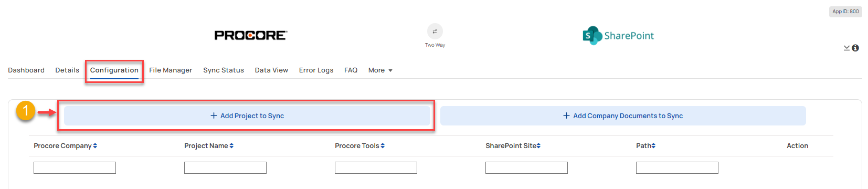Click the SharePoint logo
The height and width of the screenshot is (189, 868).
(618, 36)
